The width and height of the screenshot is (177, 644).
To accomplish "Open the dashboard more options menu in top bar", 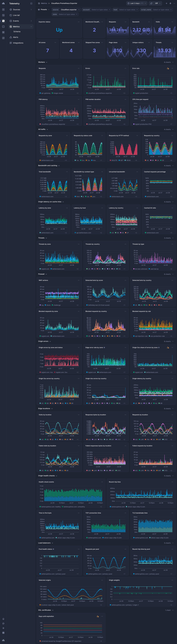I will click(174, 3).
